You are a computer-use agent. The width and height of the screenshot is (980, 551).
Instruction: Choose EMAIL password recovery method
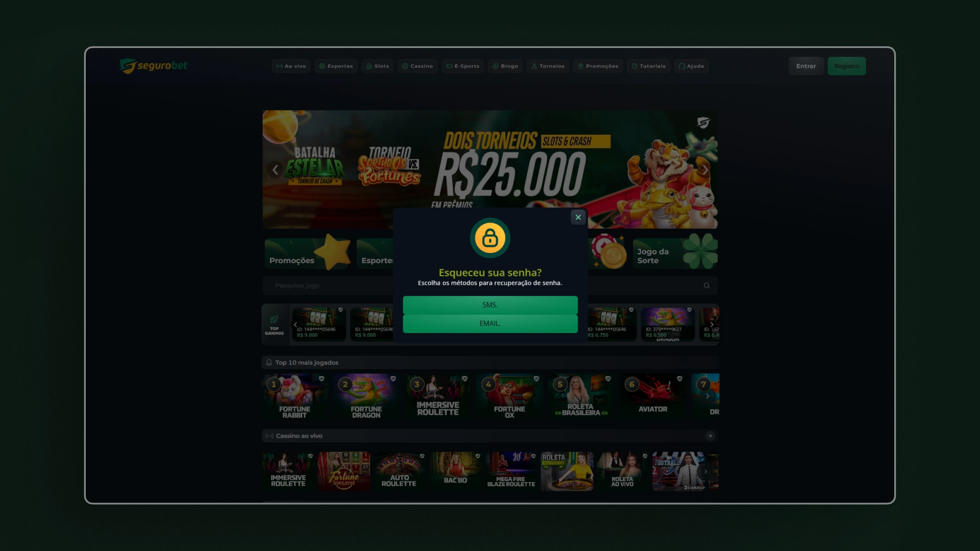pyautogui.click(x=490, y=323)
